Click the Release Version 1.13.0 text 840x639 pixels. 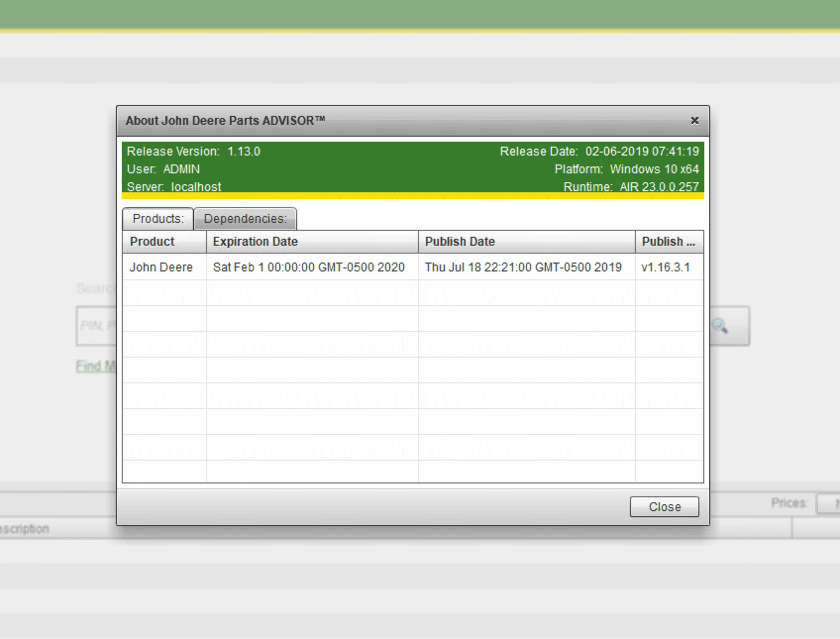[x=193, y=151]
